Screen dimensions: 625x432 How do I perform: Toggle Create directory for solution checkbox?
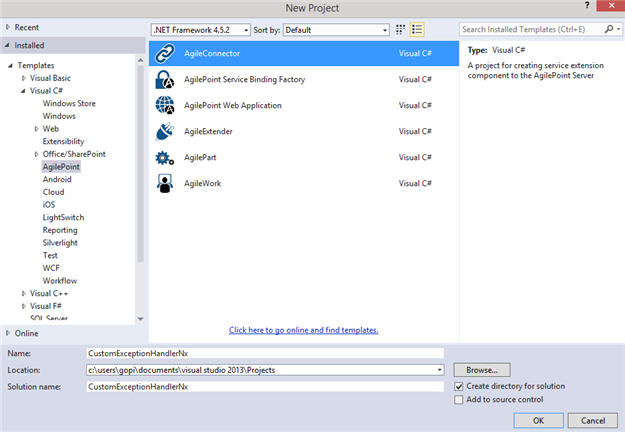(459, 386)
